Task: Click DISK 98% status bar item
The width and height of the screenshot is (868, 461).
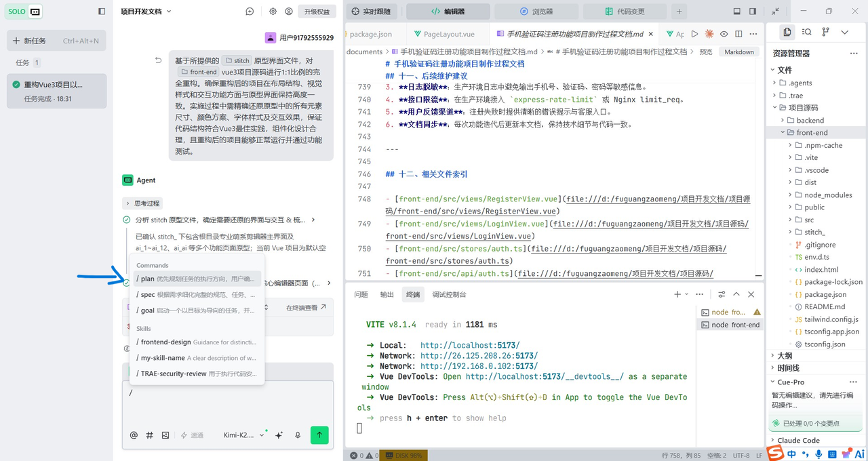Action: coord(403,456)
